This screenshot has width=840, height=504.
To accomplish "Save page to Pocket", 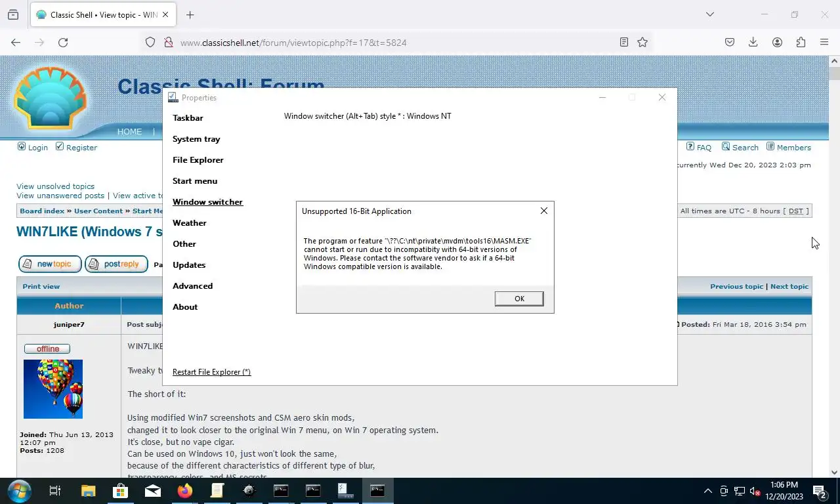I will pos(730,43).
